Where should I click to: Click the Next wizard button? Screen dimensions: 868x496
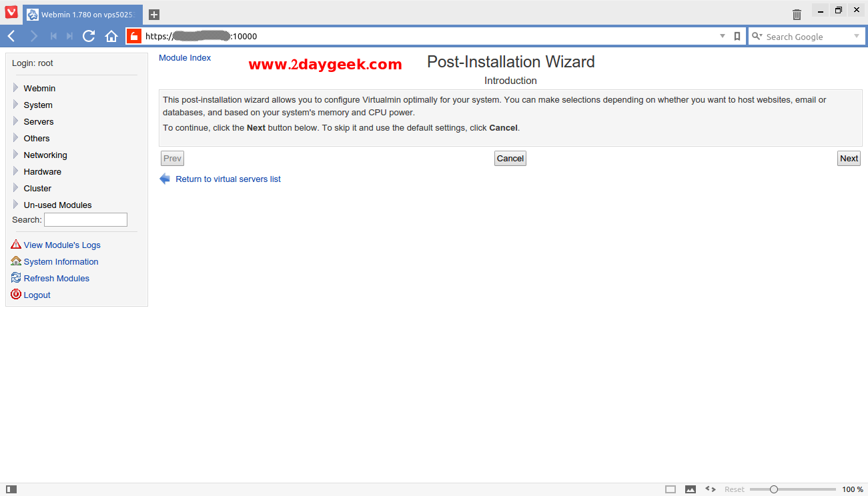[x=849, y=158]
